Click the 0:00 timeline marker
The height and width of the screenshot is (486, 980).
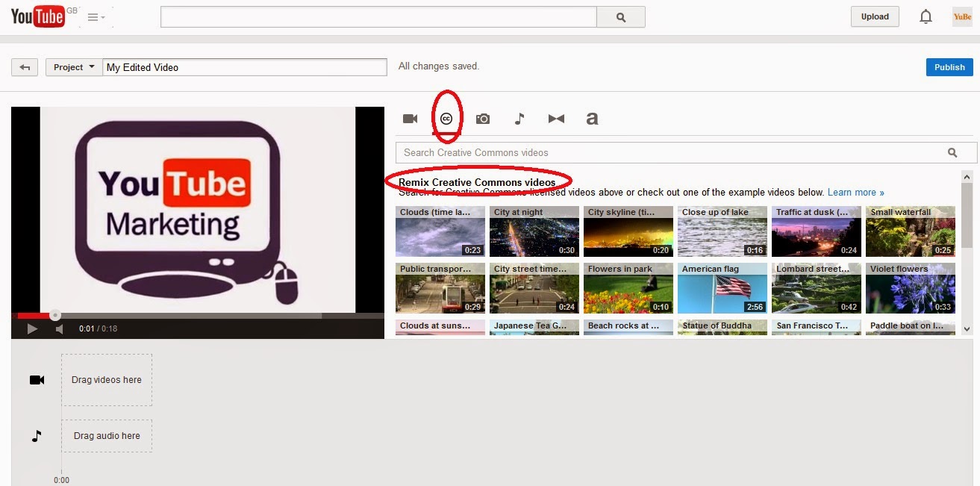61,480
